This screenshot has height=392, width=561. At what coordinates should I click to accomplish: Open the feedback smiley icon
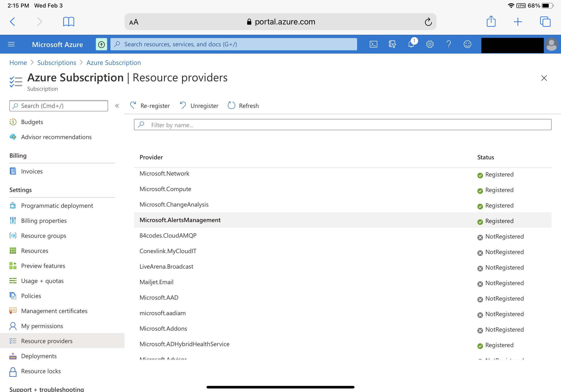467,44
